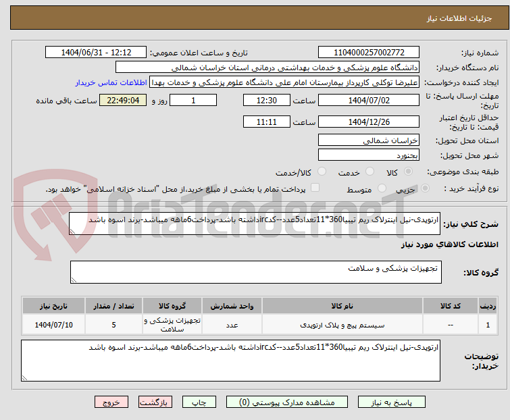
Task: Toggle اسناد خزانه اسلامی payment checkbox
Action: coord(315,188)
